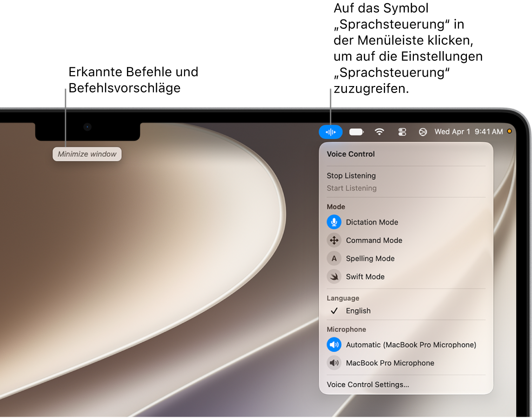
Task: Open the Wi-Fi menu bar icon
Action: [x=379, y=132]
